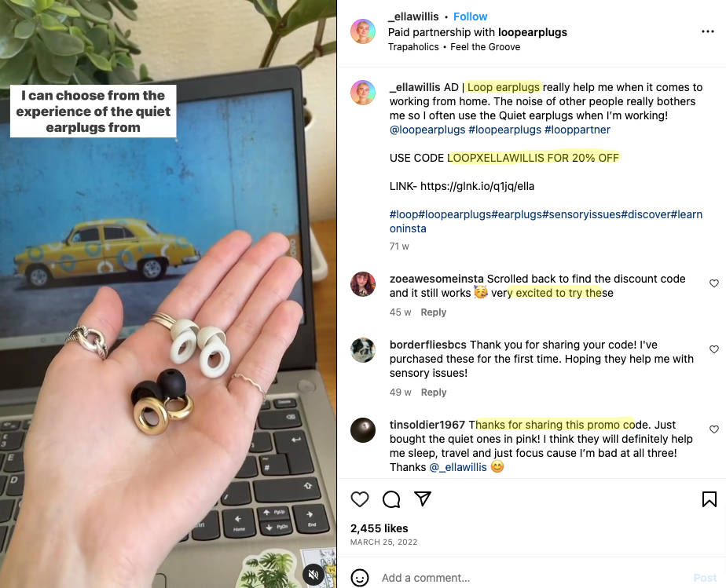Like the post with the heart icon
The height and width of the screenshot is (588, 726).
click(360, 499)
